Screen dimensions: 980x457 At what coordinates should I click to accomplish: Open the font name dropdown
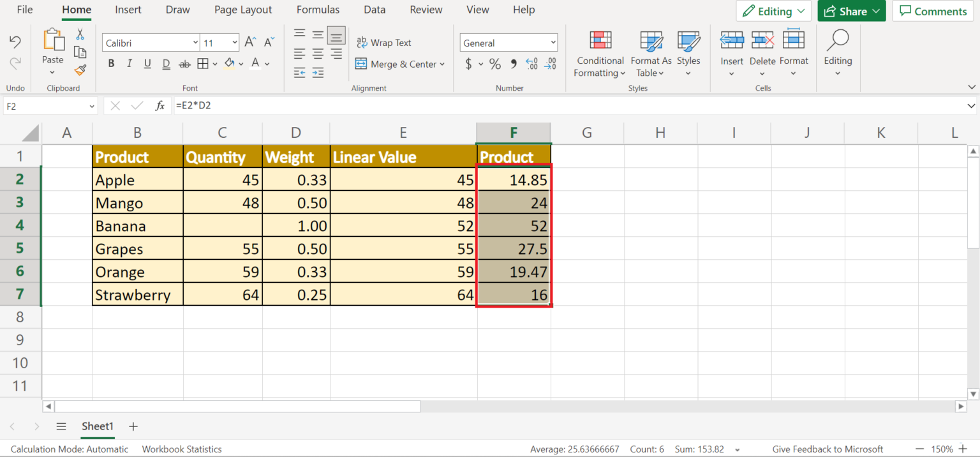click(195, 42)
